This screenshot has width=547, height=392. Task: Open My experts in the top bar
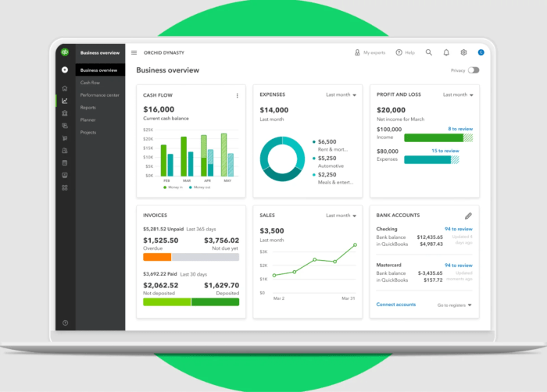pyautogui.click(x=370, y=52)
